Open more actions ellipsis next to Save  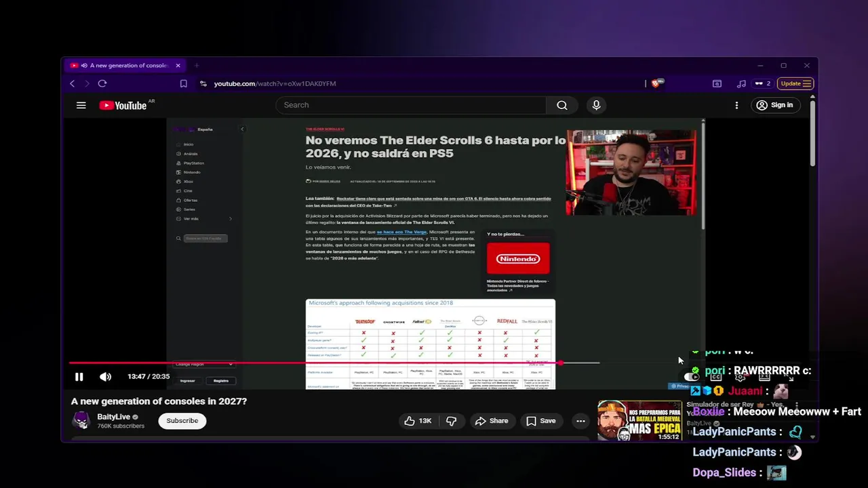tap(580, 421)
